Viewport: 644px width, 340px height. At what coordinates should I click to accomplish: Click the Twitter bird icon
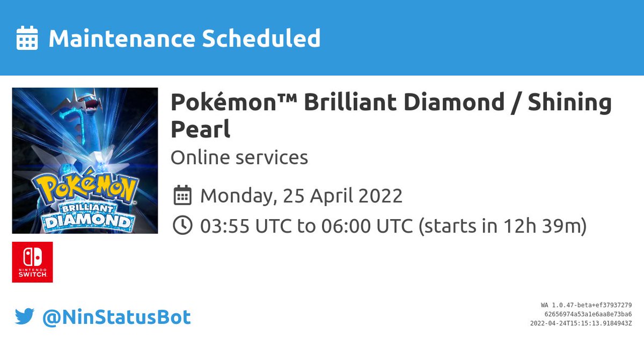tap(24, 317)
